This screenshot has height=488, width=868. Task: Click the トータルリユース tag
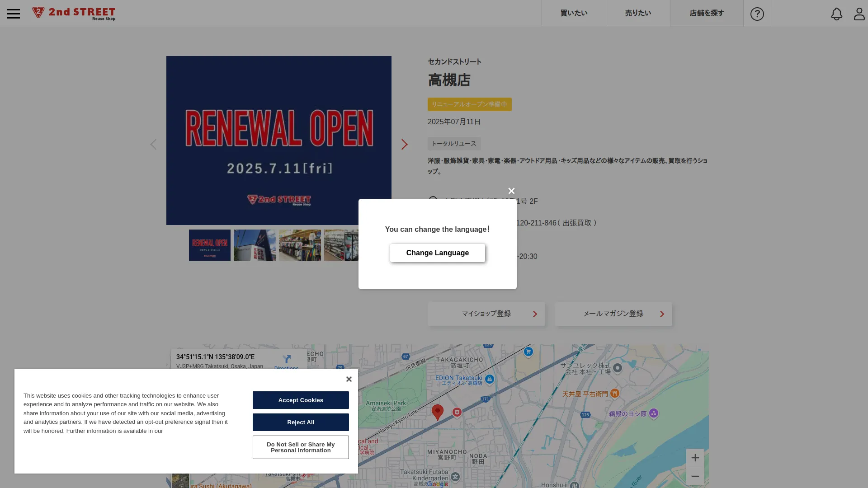pyautogui.click(x=454, y=144)
